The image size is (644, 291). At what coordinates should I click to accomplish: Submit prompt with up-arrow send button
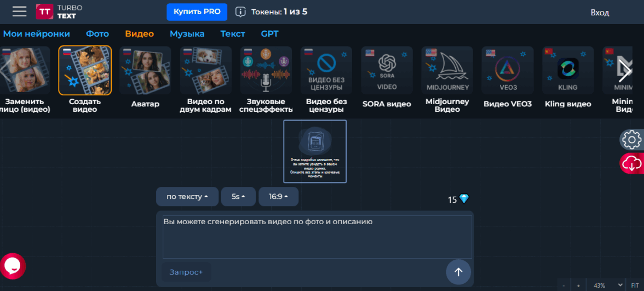tap(458, 272)
